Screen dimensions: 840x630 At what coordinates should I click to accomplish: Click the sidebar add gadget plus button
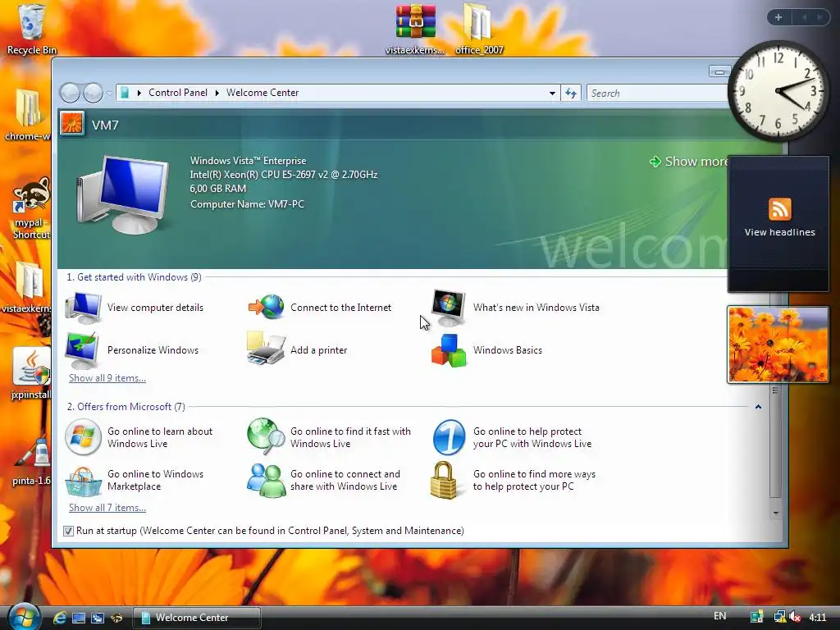(778, 17)
